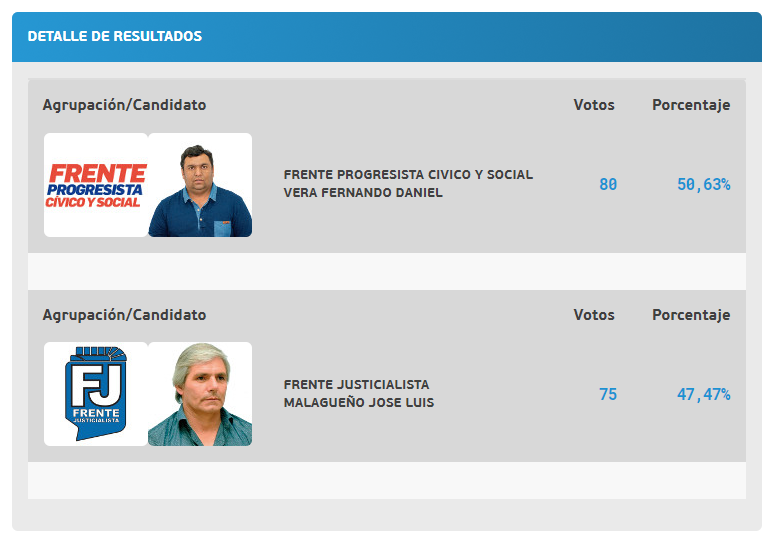Click the vote count 80

608,185
